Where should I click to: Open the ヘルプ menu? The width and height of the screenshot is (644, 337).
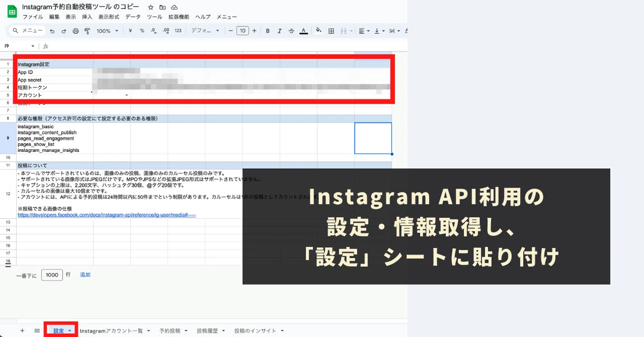coord(203,17)
